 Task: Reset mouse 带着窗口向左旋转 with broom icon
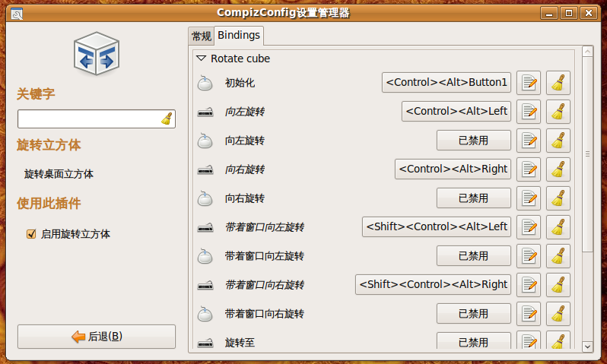click(x=558, y=255)
